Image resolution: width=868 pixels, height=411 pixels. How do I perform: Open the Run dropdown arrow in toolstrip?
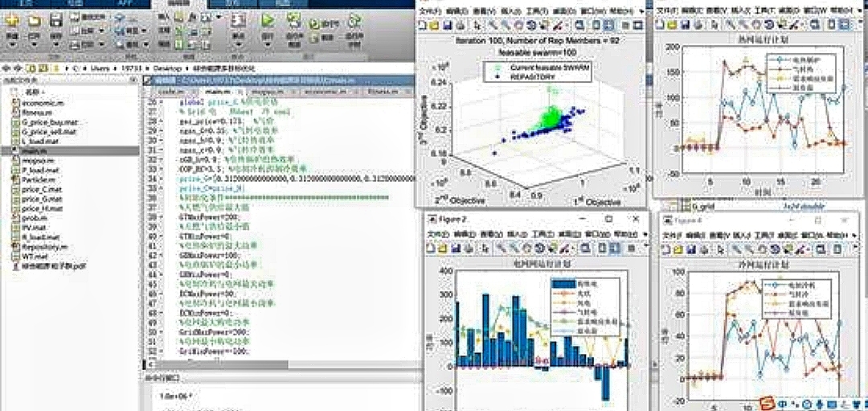268,43
